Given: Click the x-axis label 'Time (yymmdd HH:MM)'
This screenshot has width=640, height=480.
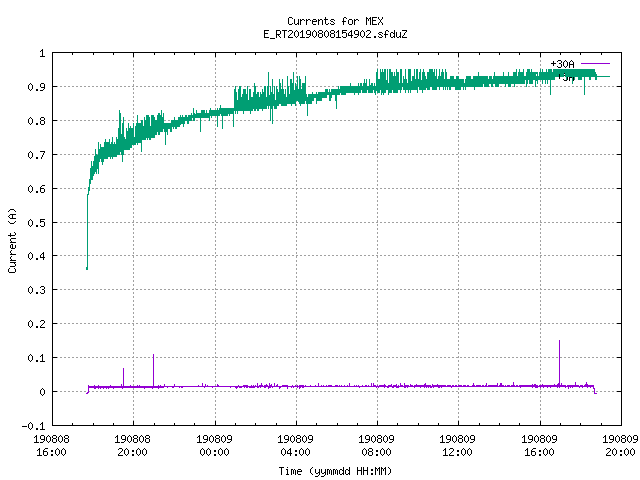Looking at the screenshot, I should pos(335,471).
